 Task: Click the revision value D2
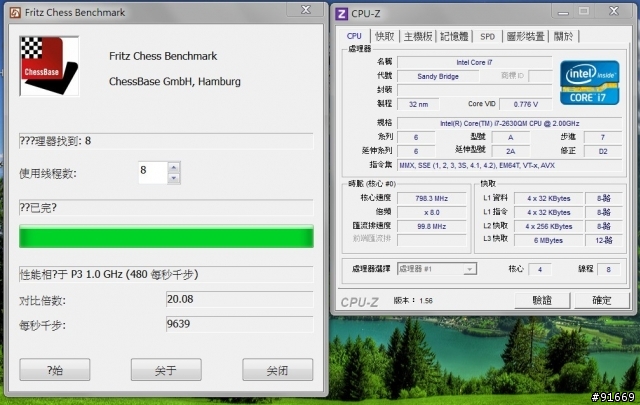(x=603, y=151)
